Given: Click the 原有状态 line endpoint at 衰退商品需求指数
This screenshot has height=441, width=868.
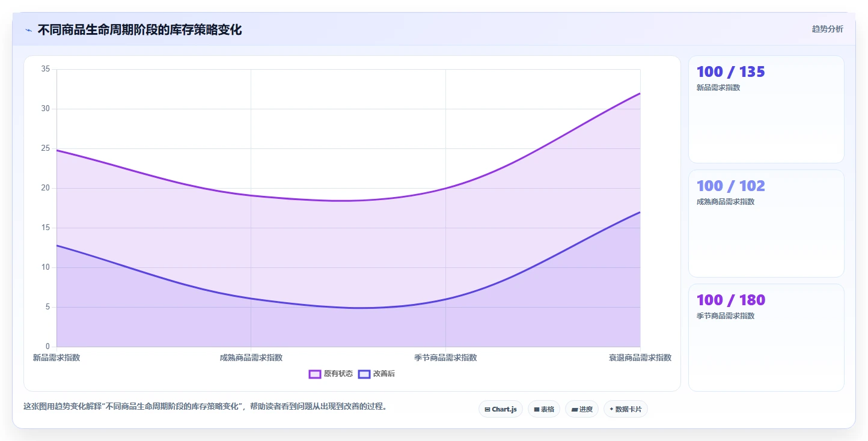Looking at the screenshot, I should tap(640, 93).
